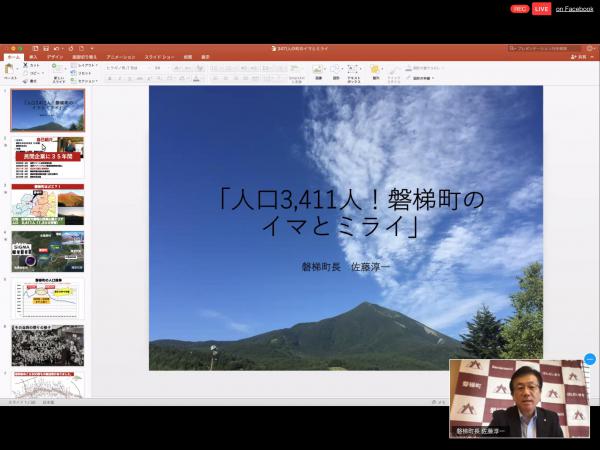600x450 pixels.
Task: Click the Redo icon in the title bar
Action: click(71, 49)
